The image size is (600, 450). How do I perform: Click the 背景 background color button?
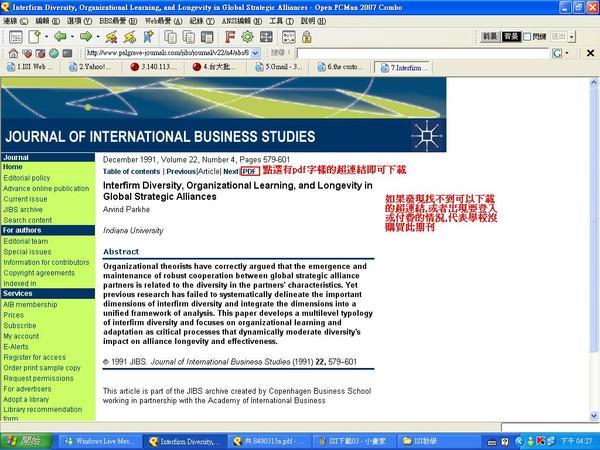(x=511, y=37)
